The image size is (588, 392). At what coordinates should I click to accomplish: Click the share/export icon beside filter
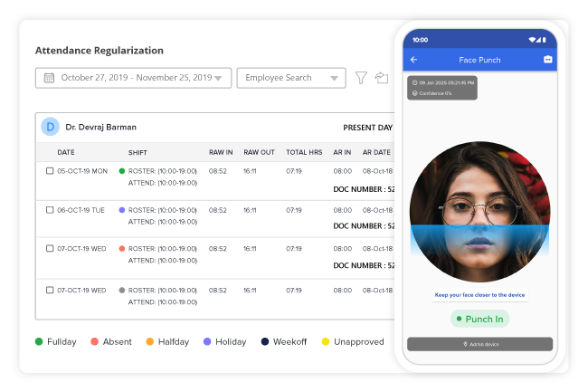point(382,78)
